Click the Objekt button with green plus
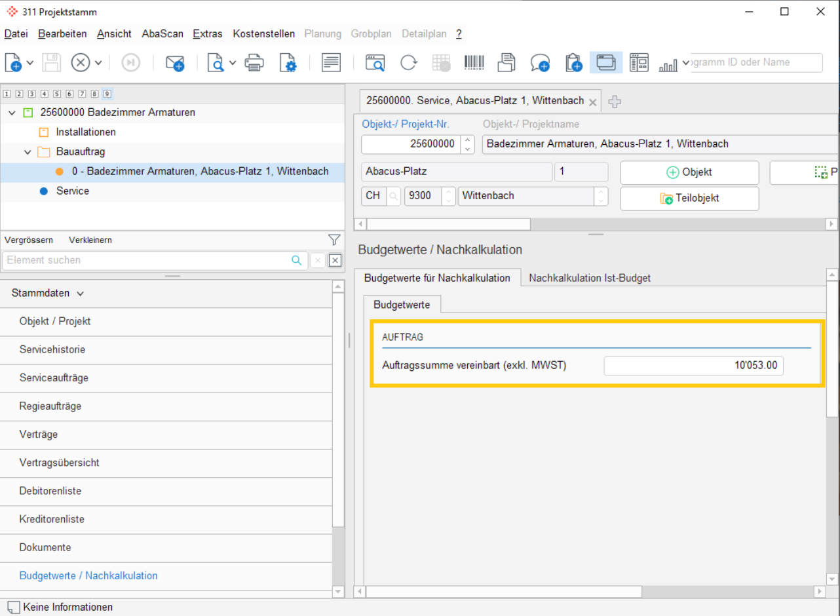Screen dimensions: 840x616 pyautogui.click(x=689, y=172)
